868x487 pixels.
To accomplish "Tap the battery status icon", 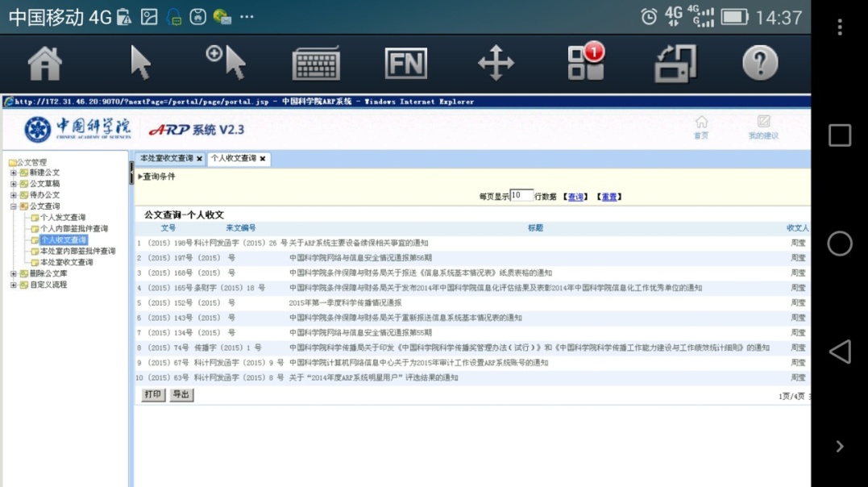I will click(x=734, y=17).
